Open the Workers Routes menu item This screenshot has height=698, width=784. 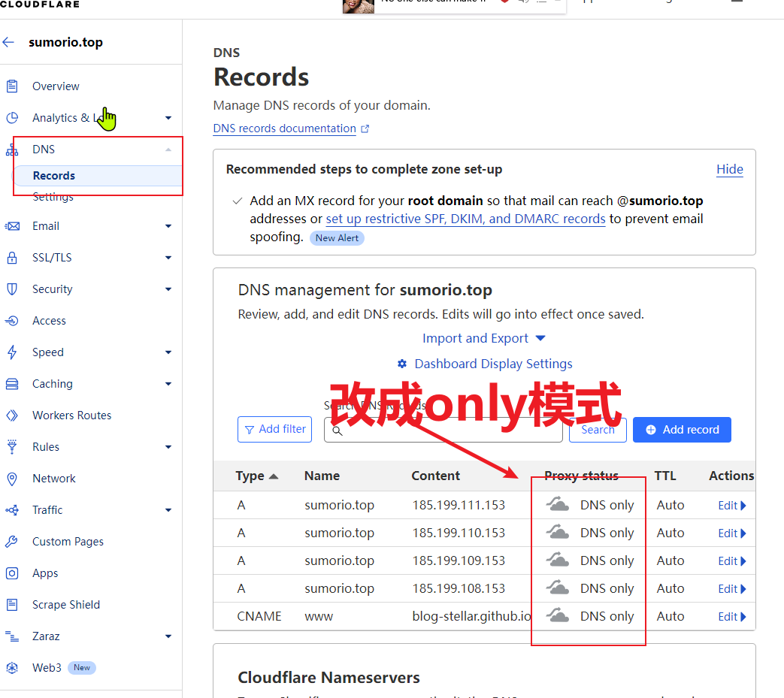point(71,415)
